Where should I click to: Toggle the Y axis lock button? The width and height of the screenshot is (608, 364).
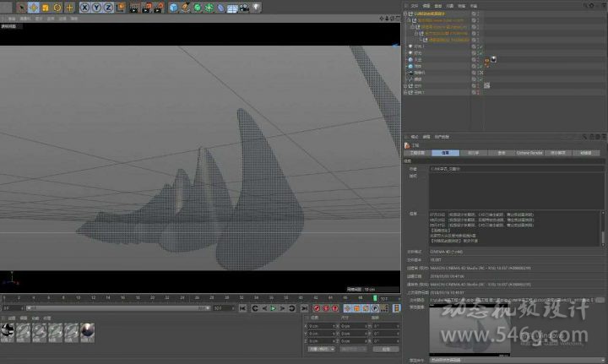click(x=96, y=8)
